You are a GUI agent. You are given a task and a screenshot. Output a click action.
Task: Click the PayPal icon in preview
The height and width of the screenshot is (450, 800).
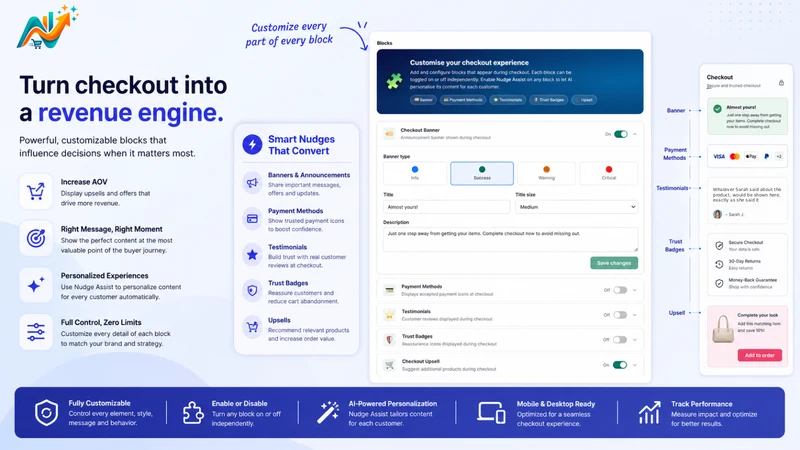pyautogui.click(x=766, y=157)
